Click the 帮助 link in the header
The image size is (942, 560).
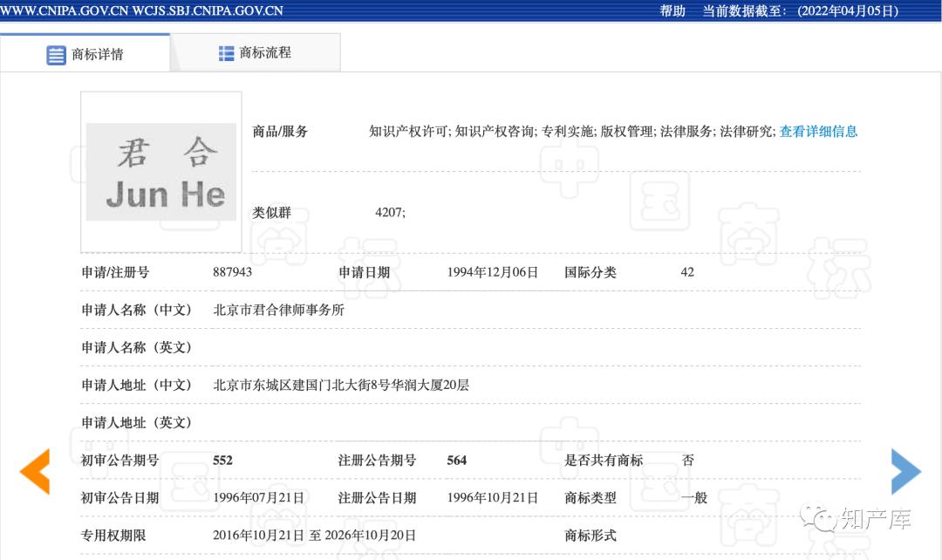[672, 11]
